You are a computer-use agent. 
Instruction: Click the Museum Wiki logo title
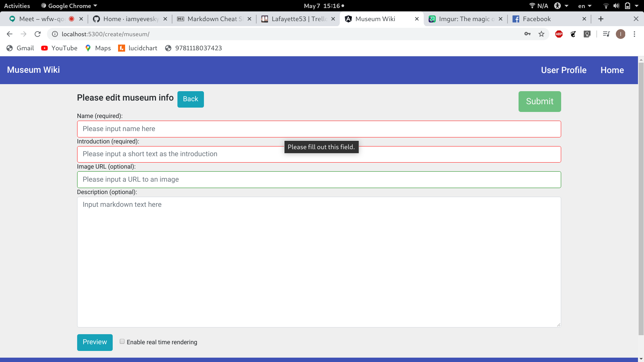pyautogui.click(x=33, y=70)
